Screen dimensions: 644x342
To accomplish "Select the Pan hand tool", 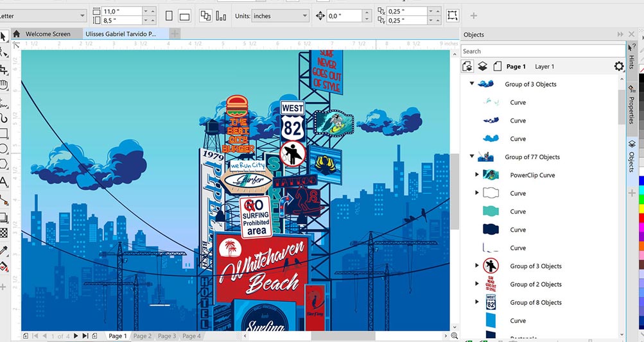I will coord(4,85).
